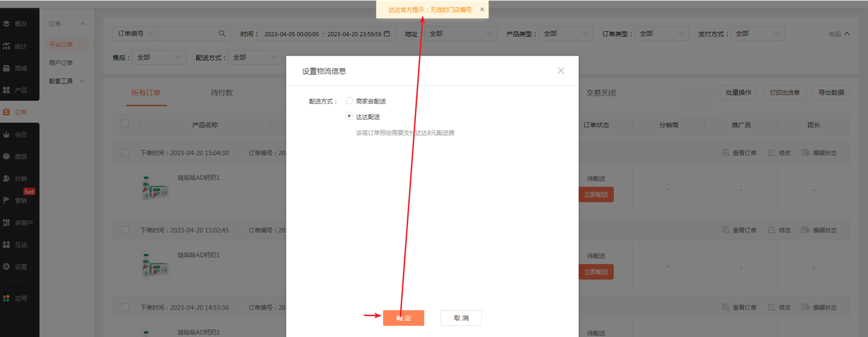This screenshot has height=337, width=868.
Task: Go to 平台订单 in the submenu
Action: click(x=61, y=44)
